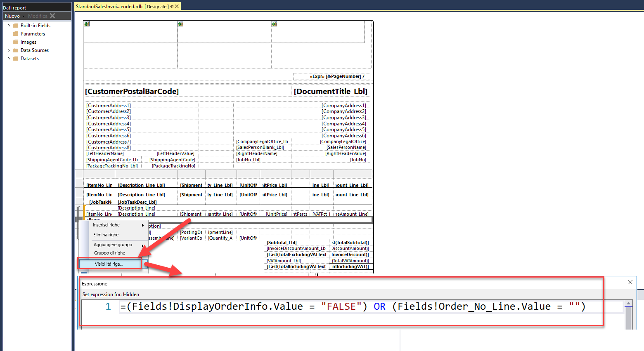Screen dimensions: 644x351
Task: Expand the Data Sources node
Action: (x=9, y=50)
